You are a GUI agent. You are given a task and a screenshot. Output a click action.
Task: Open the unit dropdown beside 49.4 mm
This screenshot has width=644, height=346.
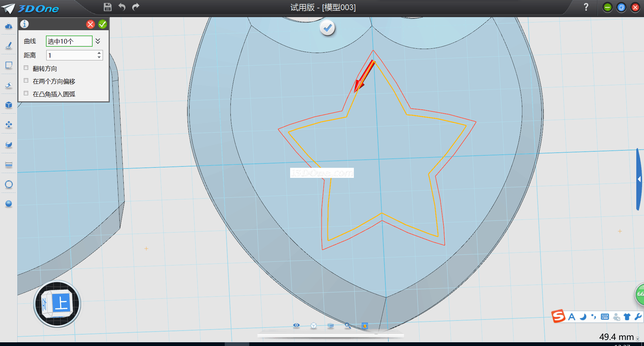click(637, 339)
